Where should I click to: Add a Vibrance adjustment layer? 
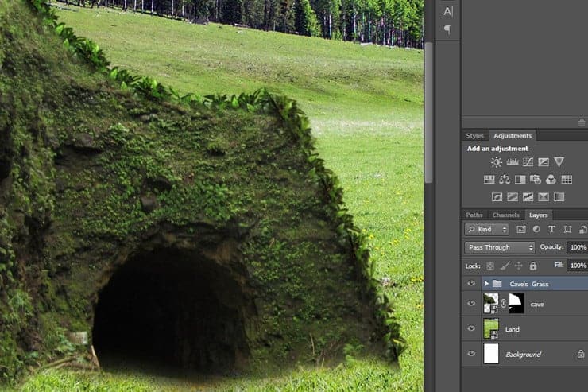[x=559, y=162]
